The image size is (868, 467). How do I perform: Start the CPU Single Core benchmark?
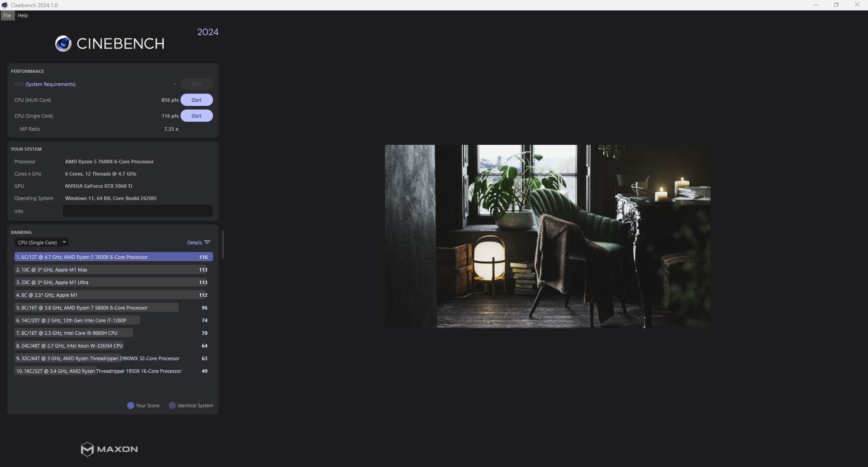[196, 116]
